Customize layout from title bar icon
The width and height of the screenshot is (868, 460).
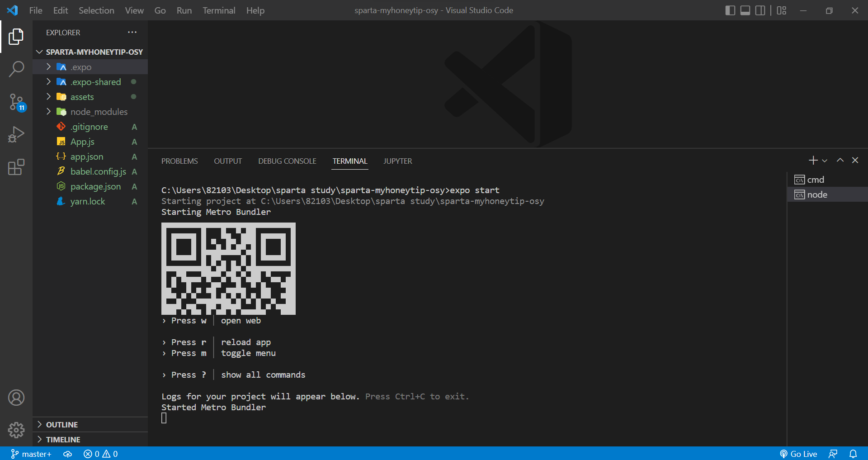(782, 10)
